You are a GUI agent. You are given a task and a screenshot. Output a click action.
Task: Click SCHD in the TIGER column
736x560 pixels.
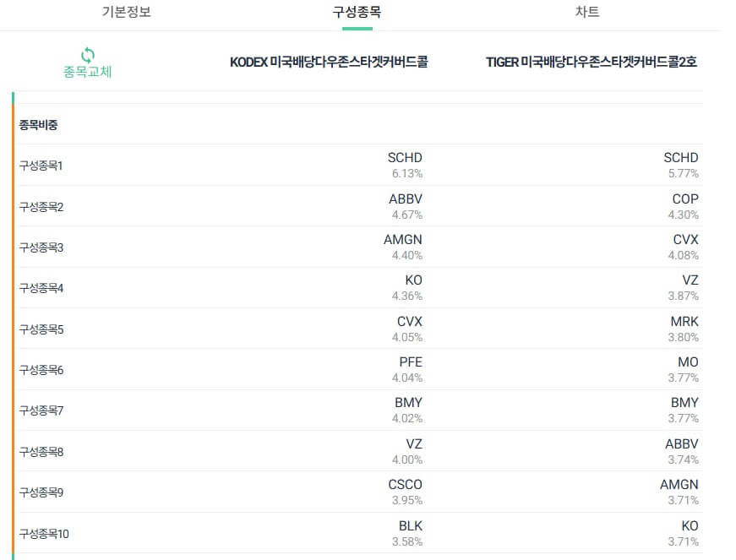680,158
